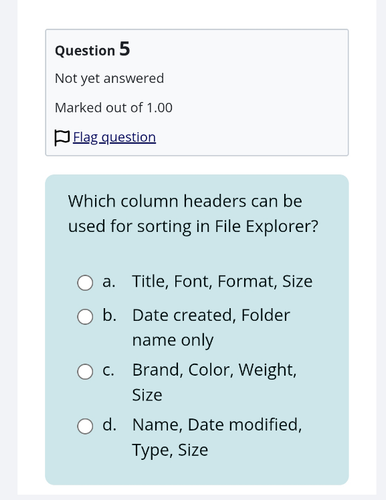This screenshot has height=500, width=386.
Task: Click the flag icon beside Flag question
Action: pos(62,138)
